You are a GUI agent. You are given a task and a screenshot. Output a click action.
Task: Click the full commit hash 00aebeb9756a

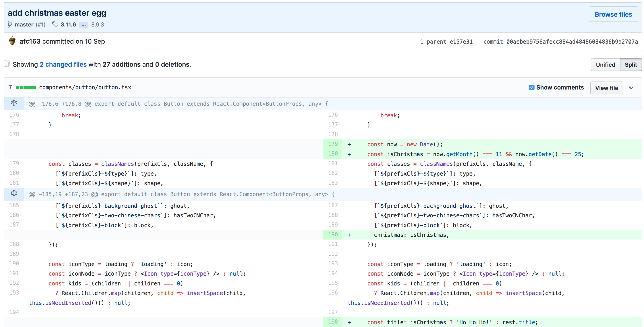572,42
